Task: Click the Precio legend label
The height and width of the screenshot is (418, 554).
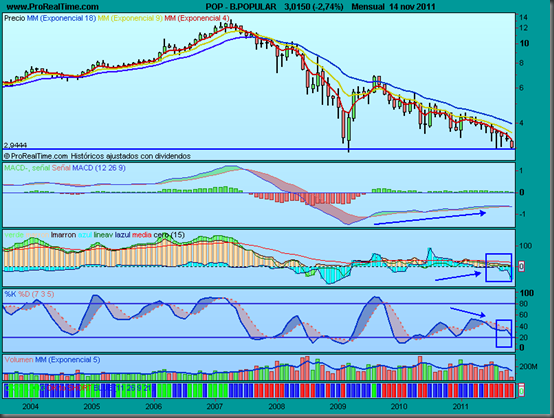Action: [14, 18]
